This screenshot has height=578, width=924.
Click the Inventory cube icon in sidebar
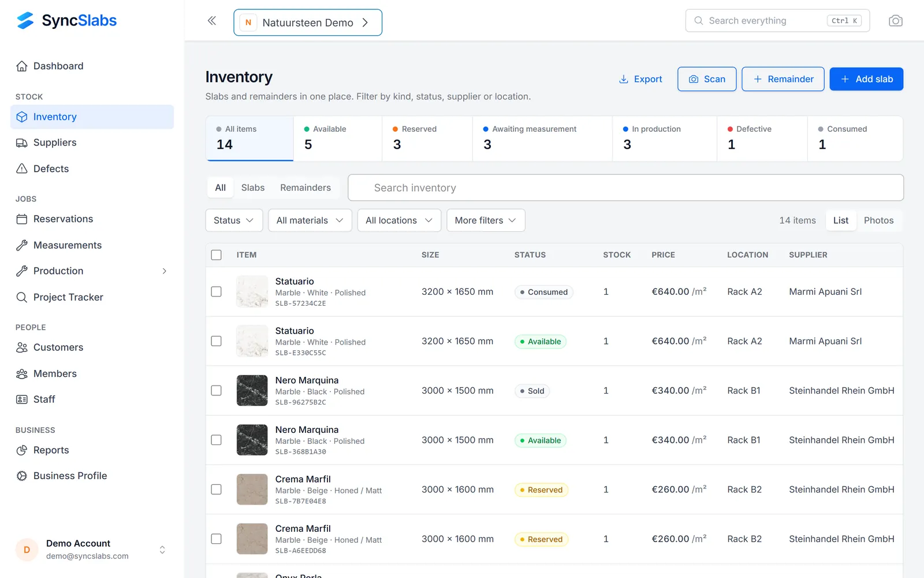(22, 117)
